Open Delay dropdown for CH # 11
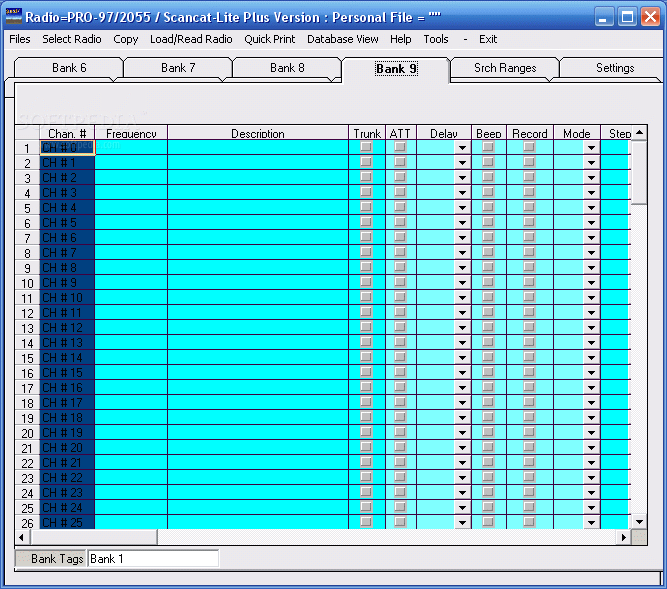 [462, 313]
